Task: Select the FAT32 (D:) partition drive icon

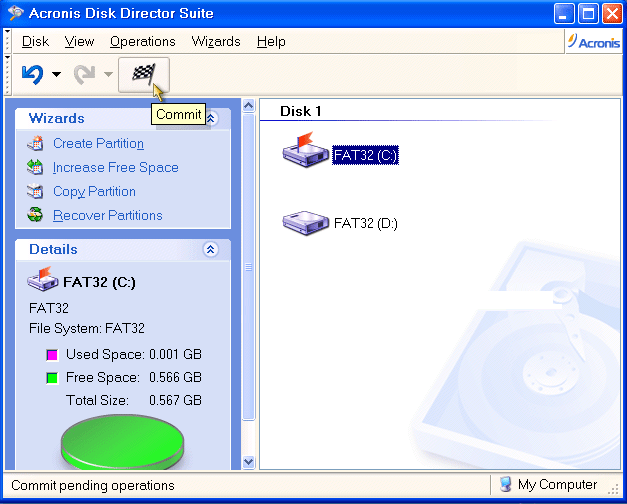Action: click(306, 222)
